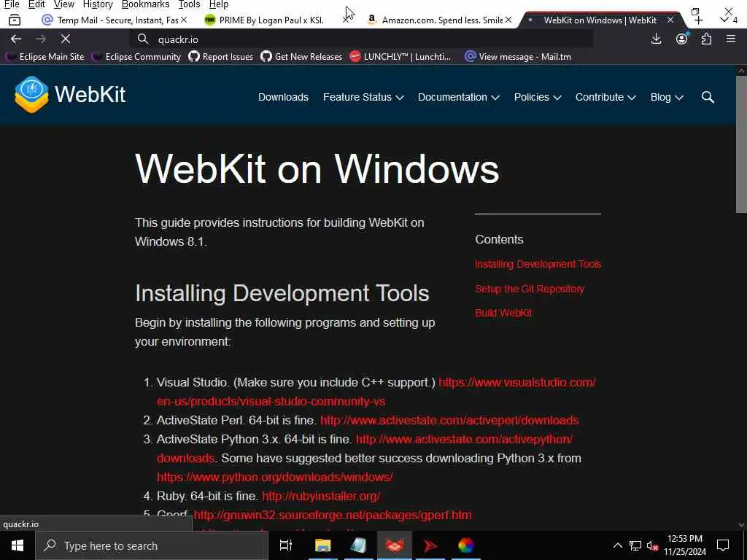Screen dimensions: 747x560
Task: Click the WebKit compass logo icon
Action: [x=31, y=94]
